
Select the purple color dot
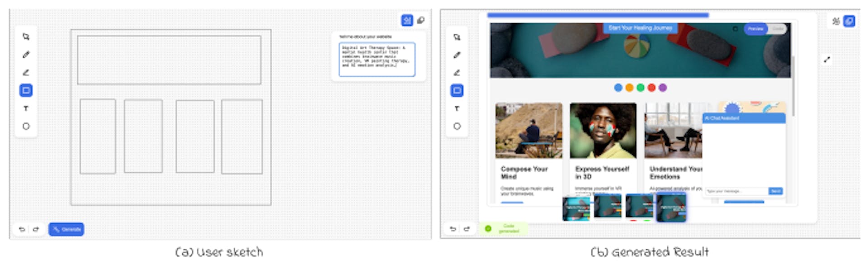(x=663, y=88)
